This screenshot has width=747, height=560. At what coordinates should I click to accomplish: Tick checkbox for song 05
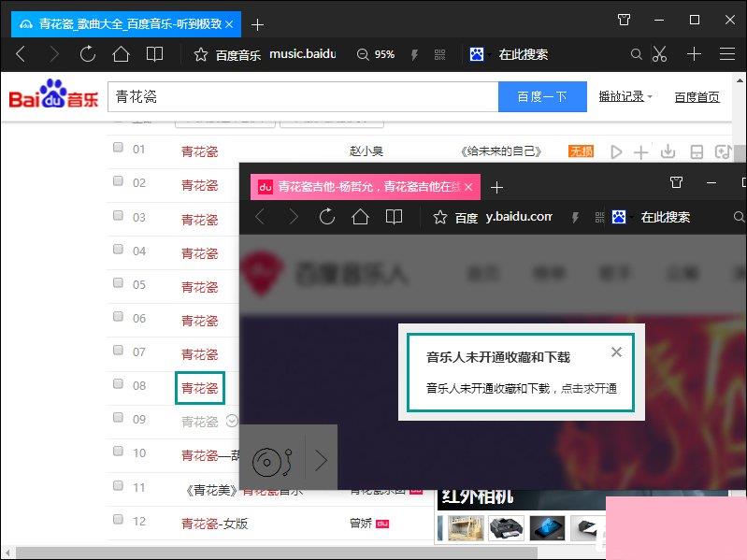point(118,283)
